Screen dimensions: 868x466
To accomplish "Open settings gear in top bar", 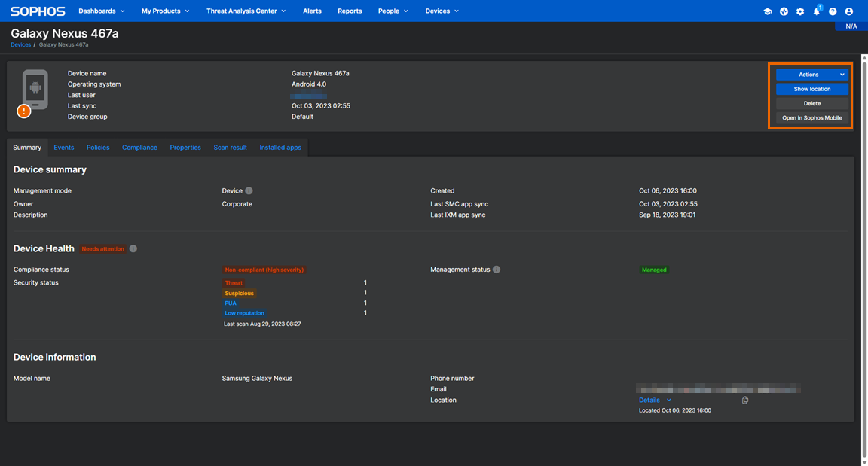I will click(x=800, y=11).
